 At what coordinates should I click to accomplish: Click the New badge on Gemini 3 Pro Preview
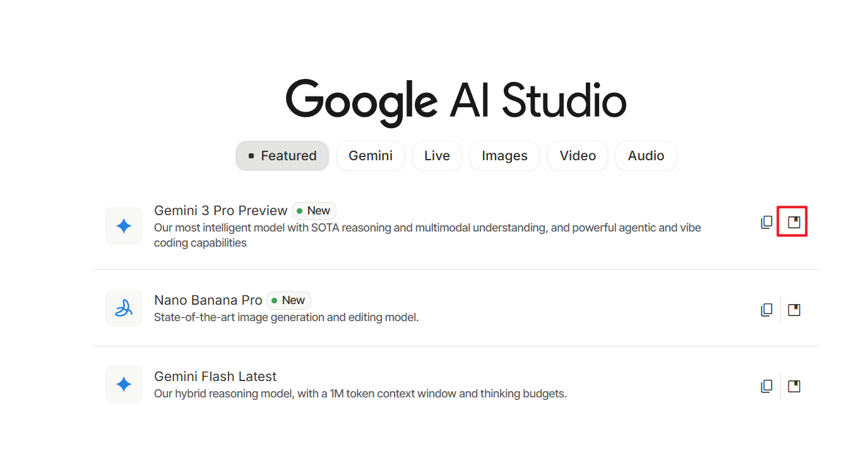point(313,210)
